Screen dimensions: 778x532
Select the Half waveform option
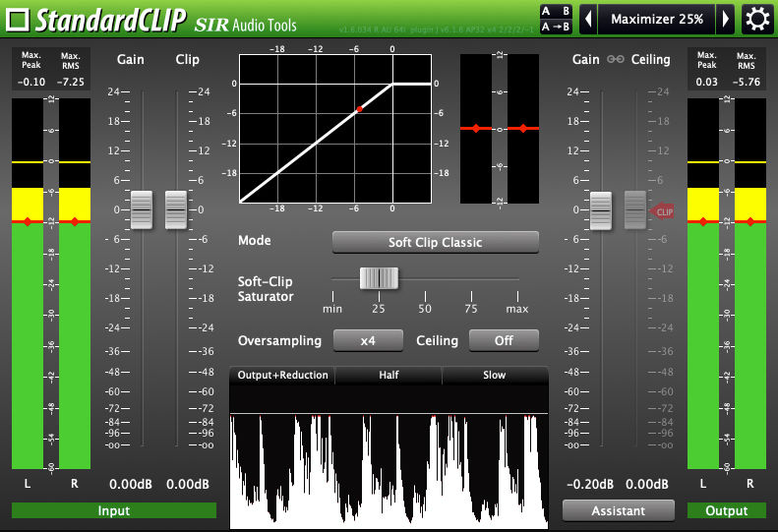coord(389,376)
